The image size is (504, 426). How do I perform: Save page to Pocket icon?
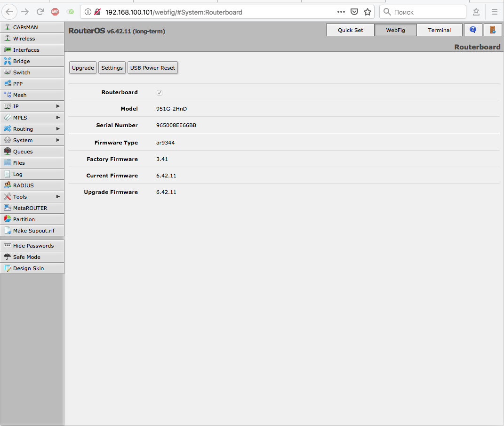tap(354, 12)
